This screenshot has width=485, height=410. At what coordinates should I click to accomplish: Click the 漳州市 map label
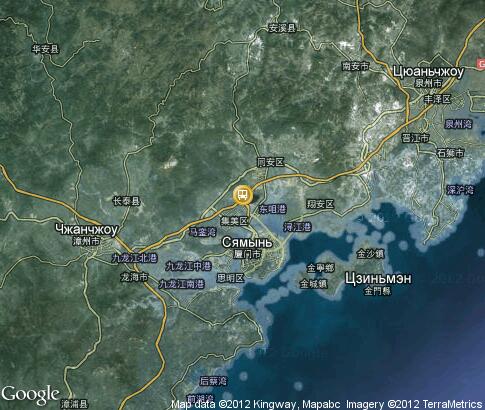(86, 241)
